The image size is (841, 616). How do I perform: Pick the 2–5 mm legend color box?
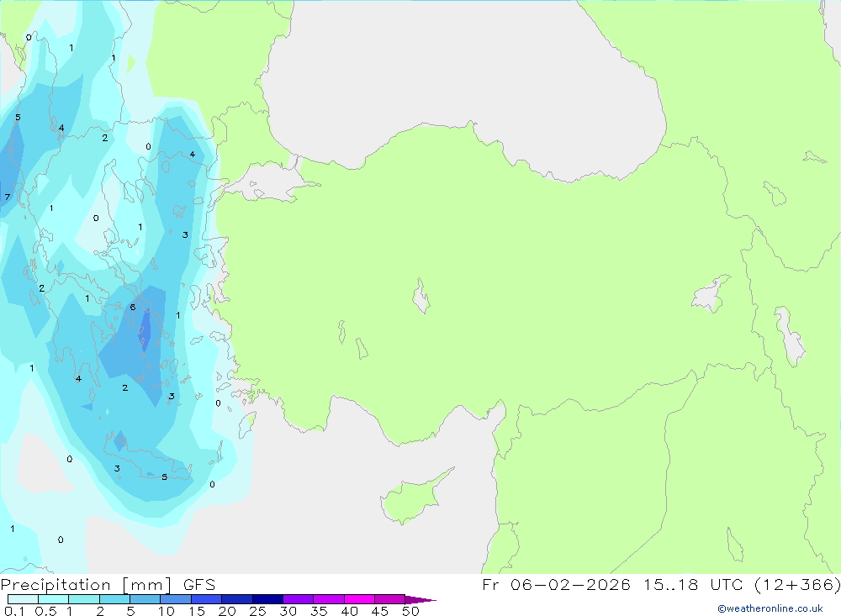pyautogui.click(x=114, y=599)
